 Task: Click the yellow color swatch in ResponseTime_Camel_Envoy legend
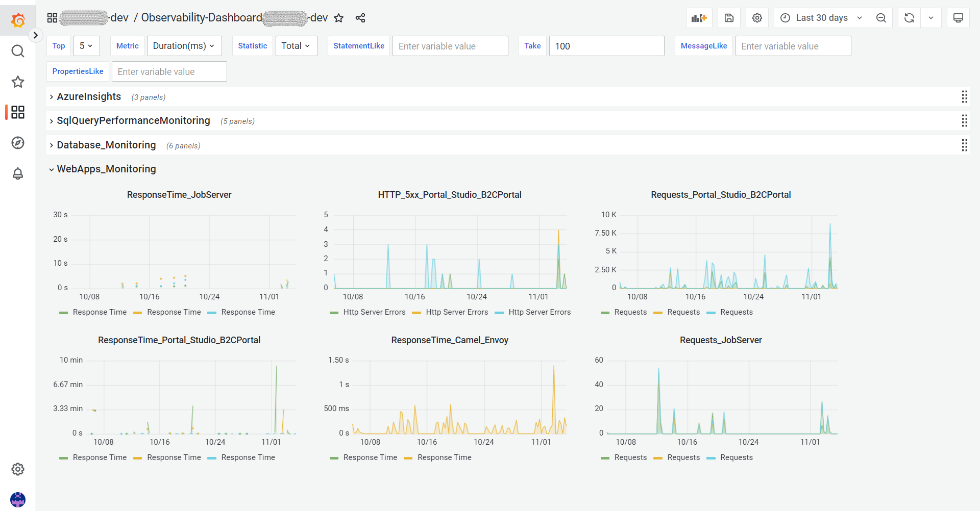[x=408, y=458]
